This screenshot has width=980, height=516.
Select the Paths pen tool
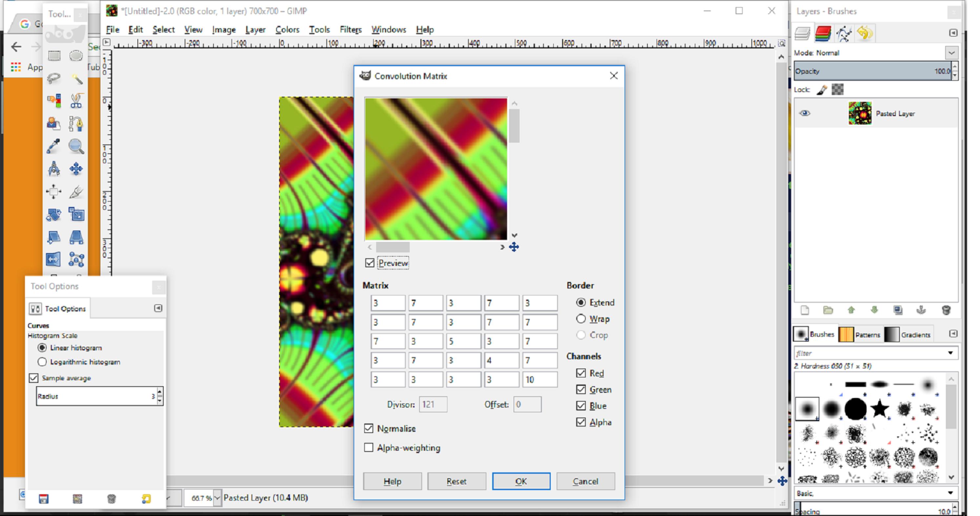(76, 124)
